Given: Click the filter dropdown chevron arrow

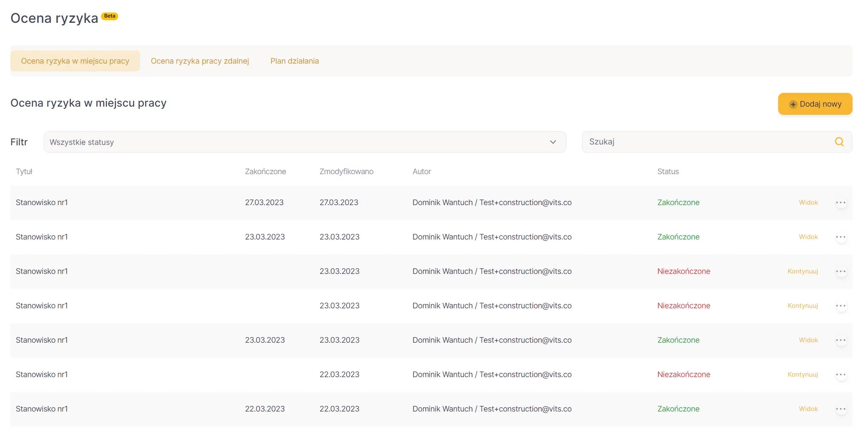Looking at the screenshot, I should 553,142.
